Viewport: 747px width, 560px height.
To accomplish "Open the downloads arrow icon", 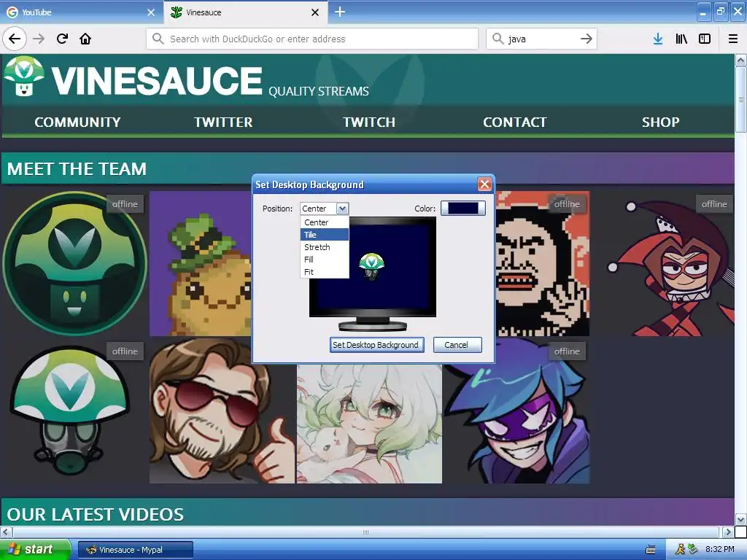I will pos(658,39).
